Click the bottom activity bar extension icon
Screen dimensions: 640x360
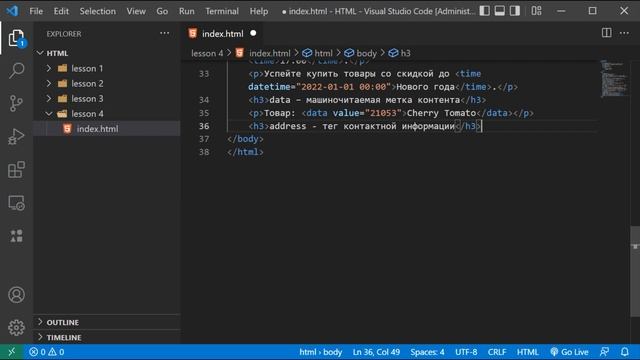[x=16, y=236]
